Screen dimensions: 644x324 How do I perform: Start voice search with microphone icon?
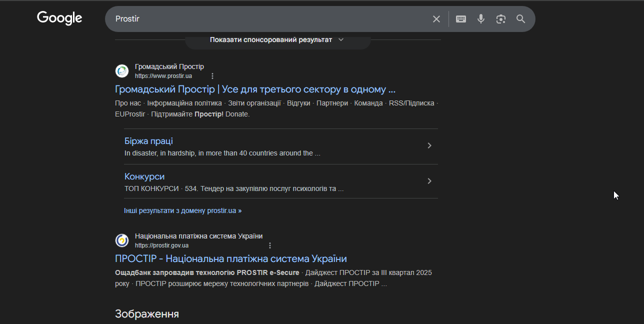point(481,19)
